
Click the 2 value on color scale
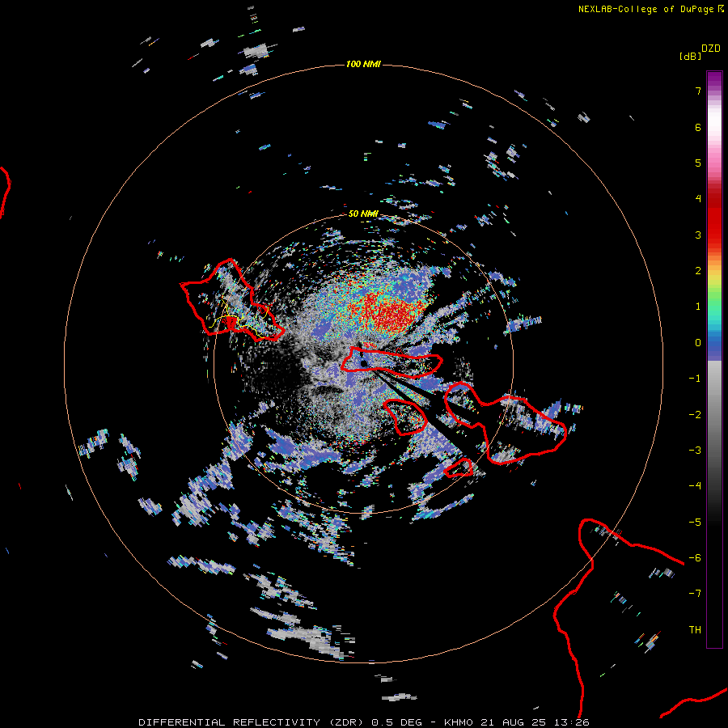coord(698,271)
